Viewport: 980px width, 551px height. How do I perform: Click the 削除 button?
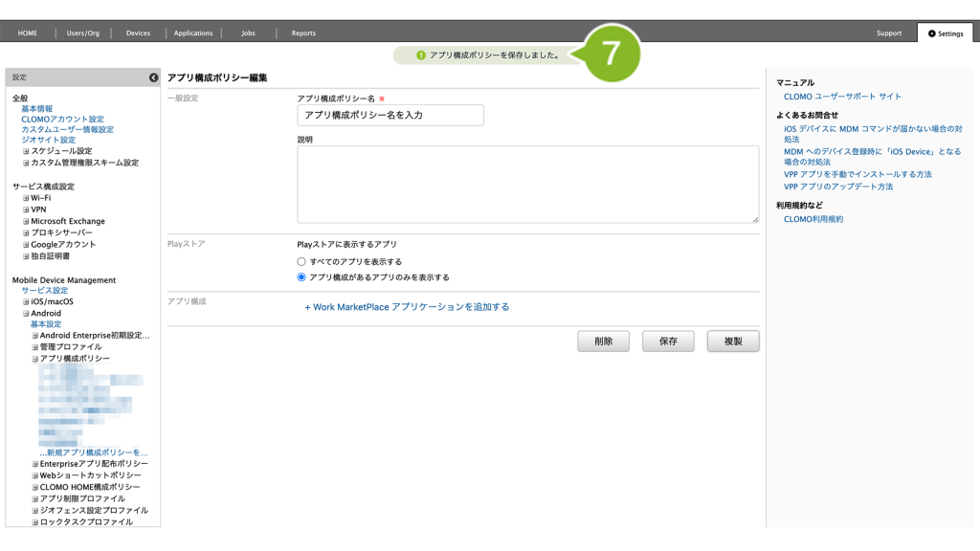click(x=603, y=342)
